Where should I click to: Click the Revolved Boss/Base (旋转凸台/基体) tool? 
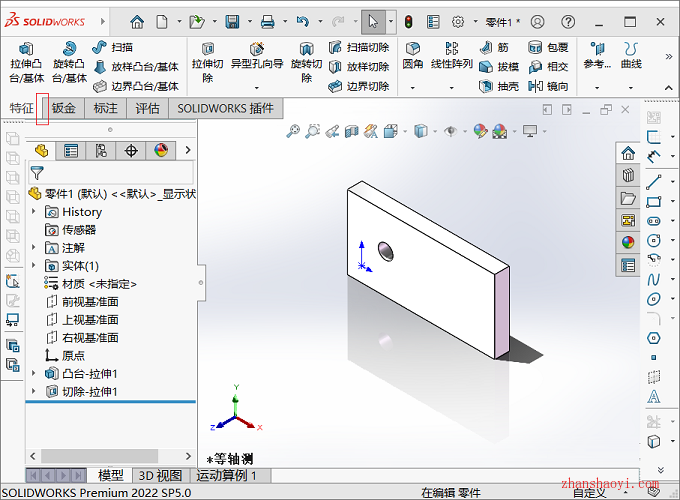point(69,62)
